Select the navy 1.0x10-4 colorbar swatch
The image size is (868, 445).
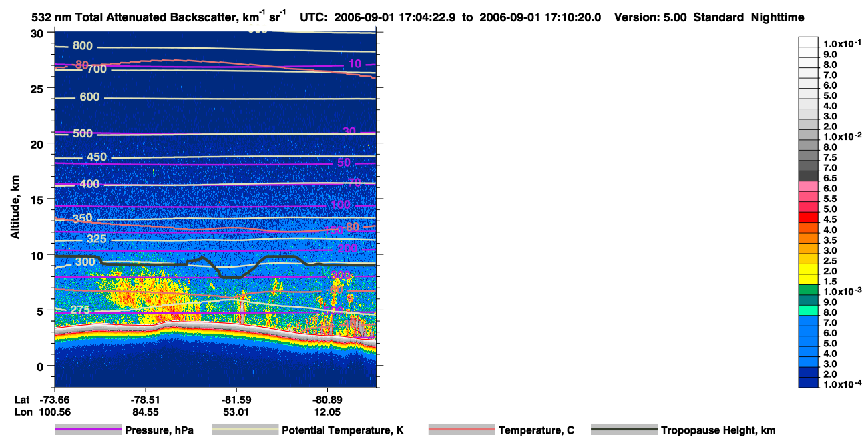[x=809, y=383]
